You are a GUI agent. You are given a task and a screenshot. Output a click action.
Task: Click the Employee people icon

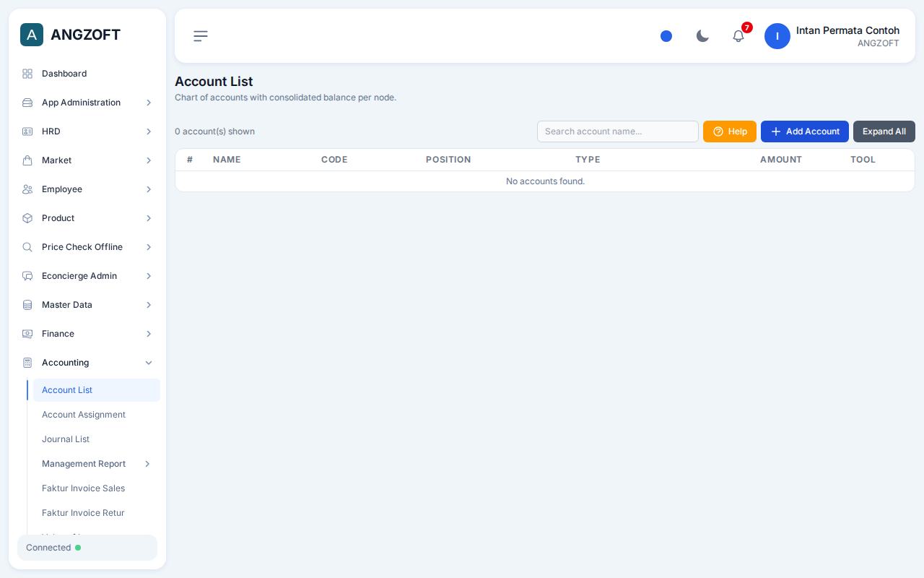[27, 189]
